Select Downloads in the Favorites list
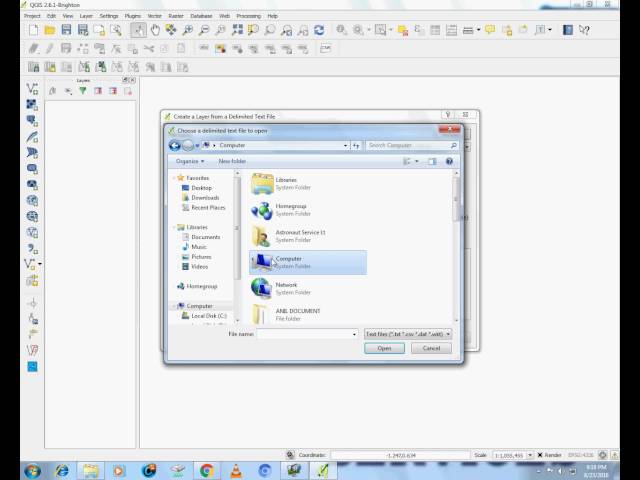 coord(200,198)
